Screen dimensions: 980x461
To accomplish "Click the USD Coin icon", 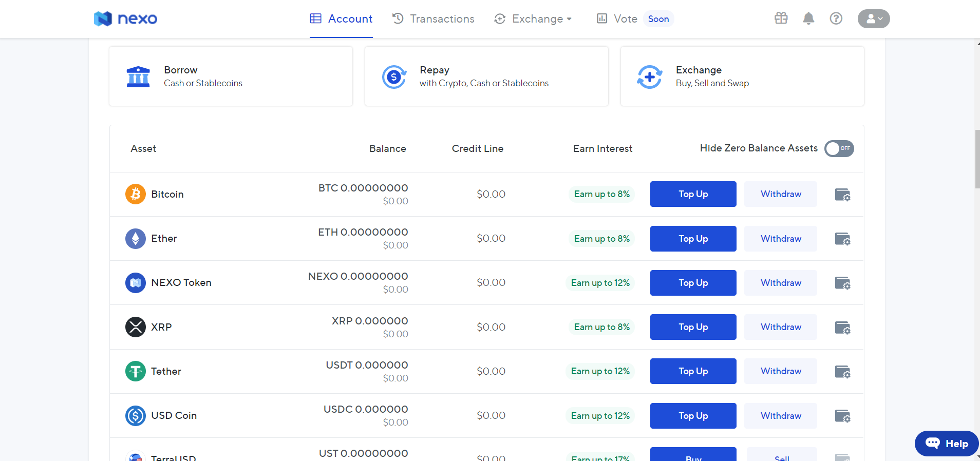I will pos(136,416).
